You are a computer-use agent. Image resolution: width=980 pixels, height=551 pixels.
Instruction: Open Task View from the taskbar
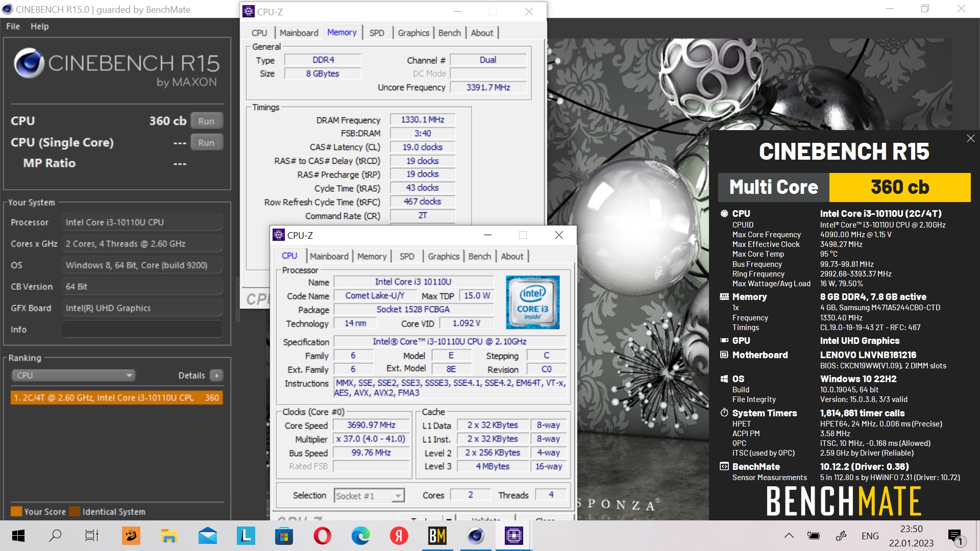click(92, 536)
